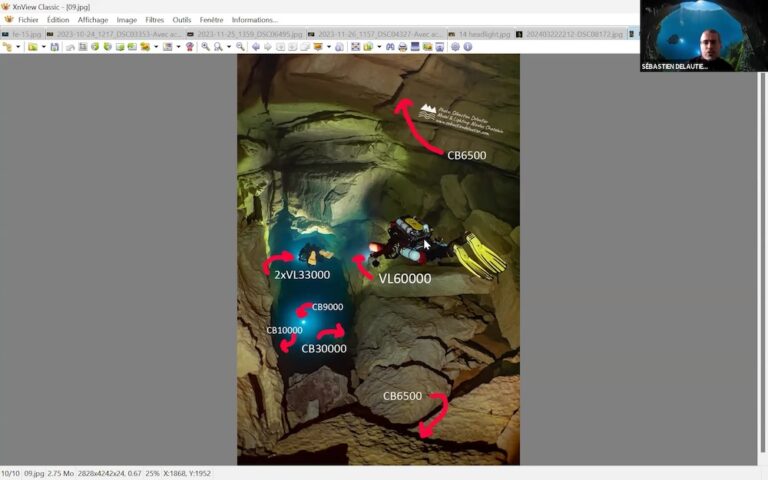Open the Édition menu

[58, 20]
